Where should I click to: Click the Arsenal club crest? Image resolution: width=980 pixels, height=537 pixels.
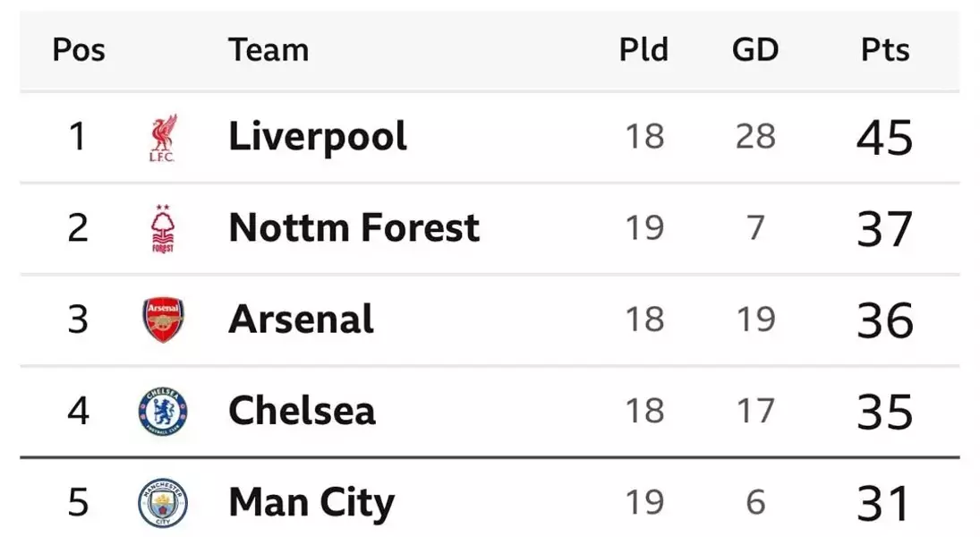[x=163, y=320]
